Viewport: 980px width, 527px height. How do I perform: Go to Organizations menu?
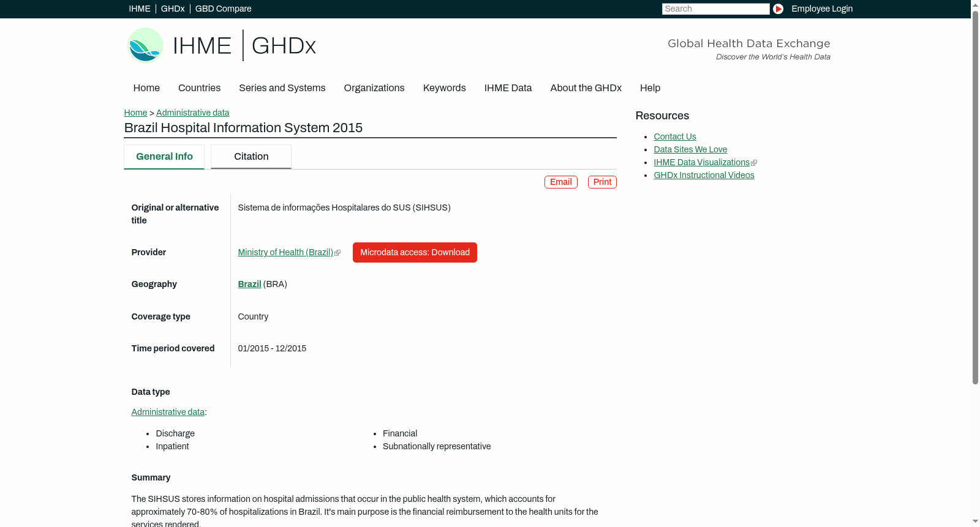374,88
